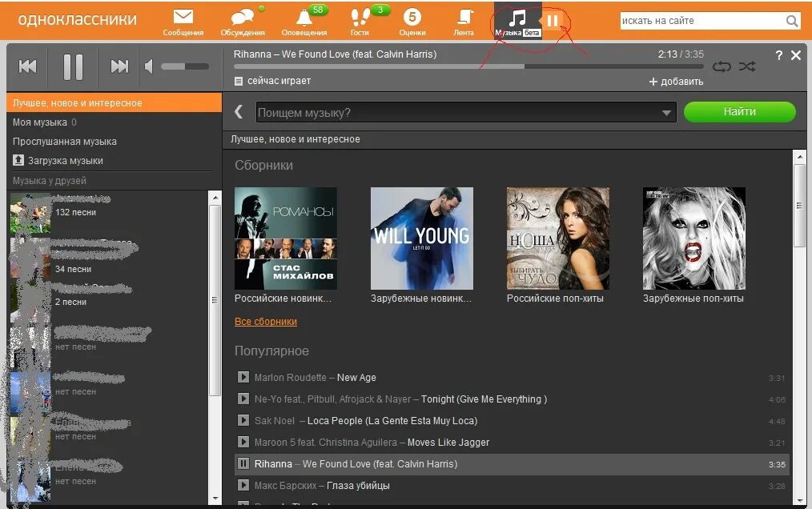Seek within the track progress bar

tap(468, 66)
